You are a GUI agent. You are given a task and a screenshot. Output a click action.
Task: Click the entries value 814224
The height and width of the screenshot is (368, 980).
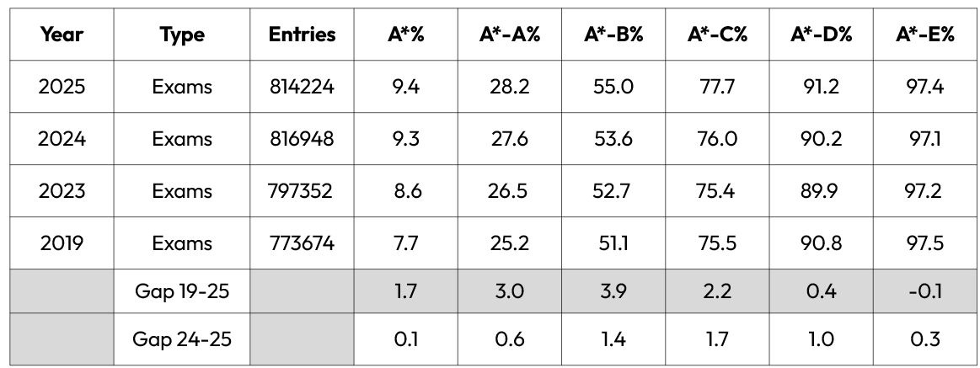(x=302, y=87)
